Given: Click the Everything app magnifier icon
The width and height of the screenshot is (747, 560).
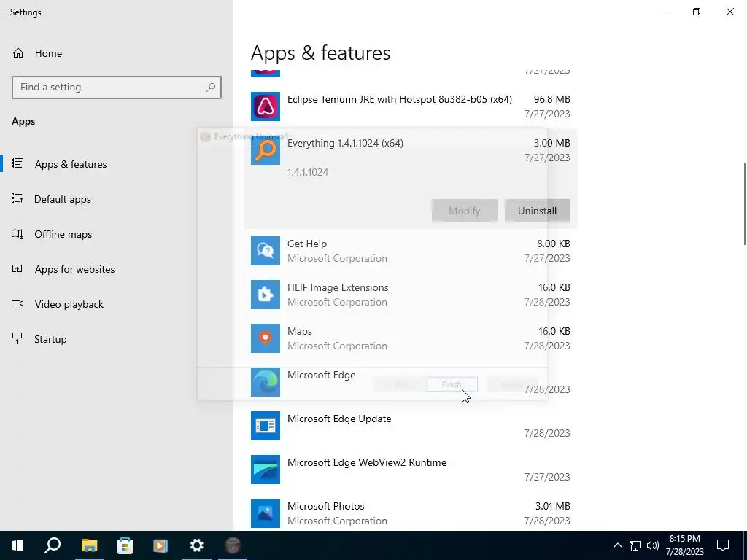Looking at the screenshot, I should 266,150.
